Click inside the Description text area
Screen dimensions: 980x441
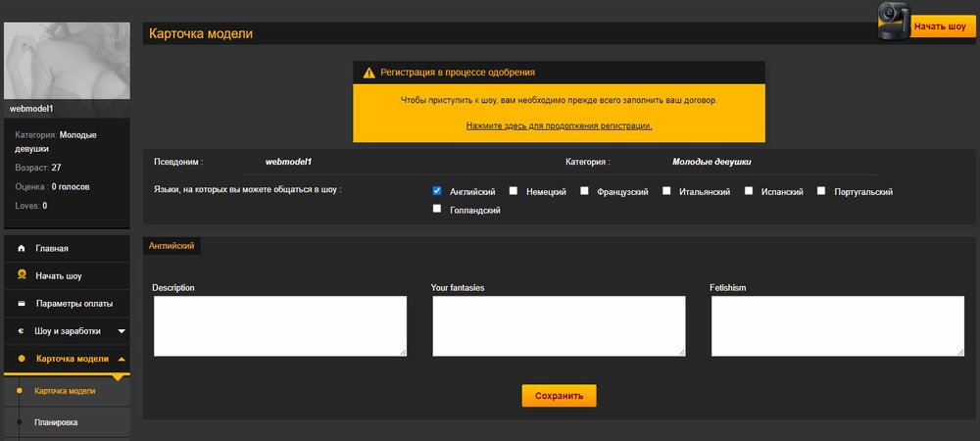coord(280,325)
